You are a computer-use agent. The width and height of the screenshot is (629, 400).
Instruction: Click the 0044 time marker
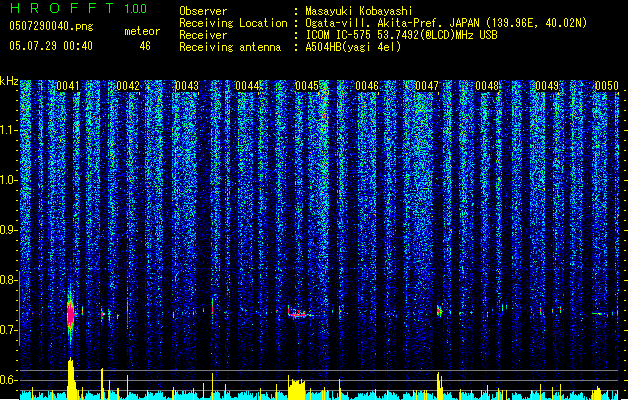pos(247,86)
